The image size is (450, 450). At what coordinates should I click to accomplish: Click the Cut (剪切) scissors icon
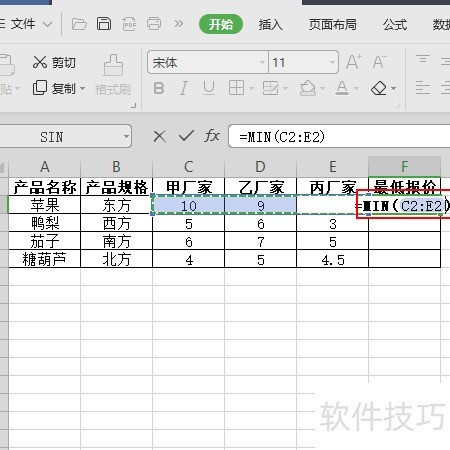point(40,62)
